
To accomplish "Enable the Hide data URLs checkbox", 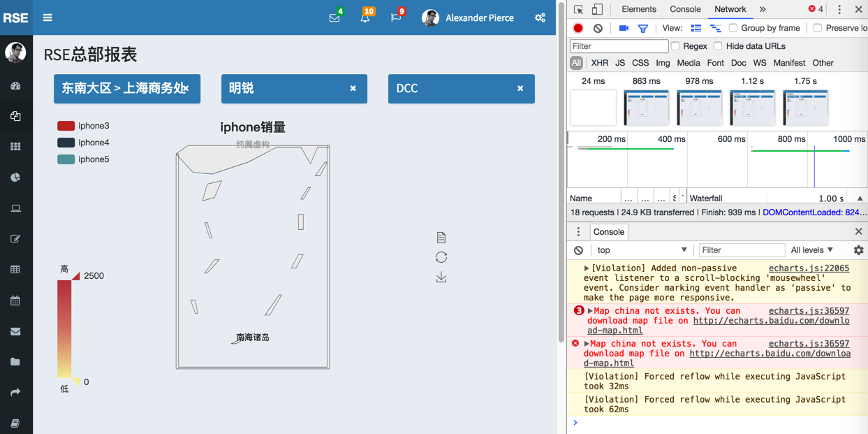I will click(718, 46).
